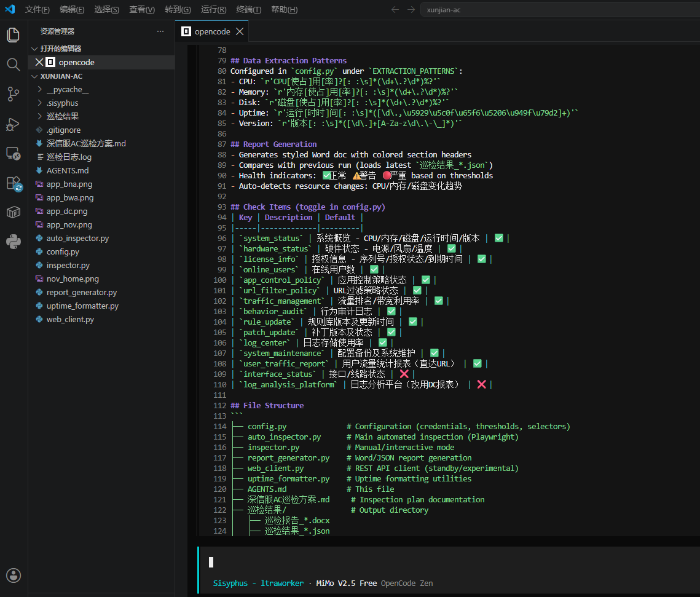Open the app_bna.png image file

pyautogui.click(x=69, y=184)
